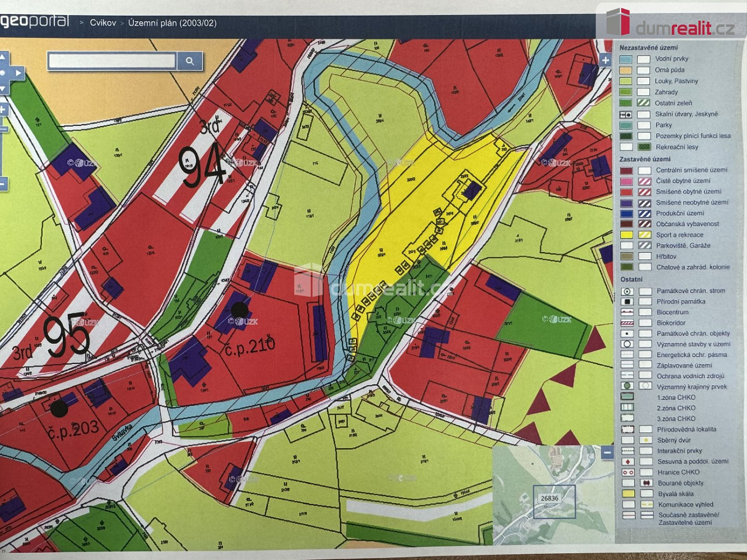Click the Skalní útvary, Jeskyně legend symbol

626,114
